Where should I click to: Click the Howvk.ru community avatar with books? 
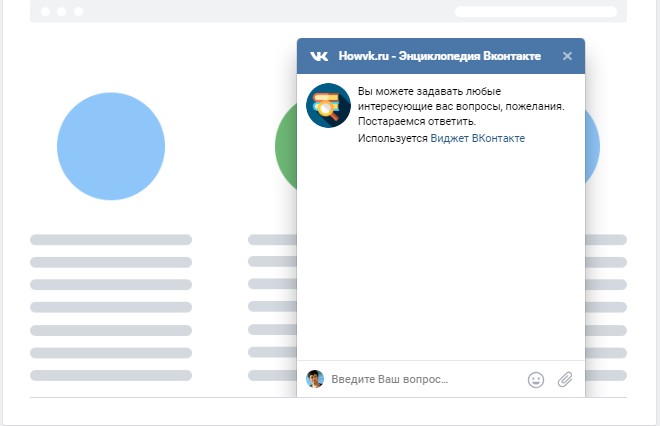tap(328, 105)
